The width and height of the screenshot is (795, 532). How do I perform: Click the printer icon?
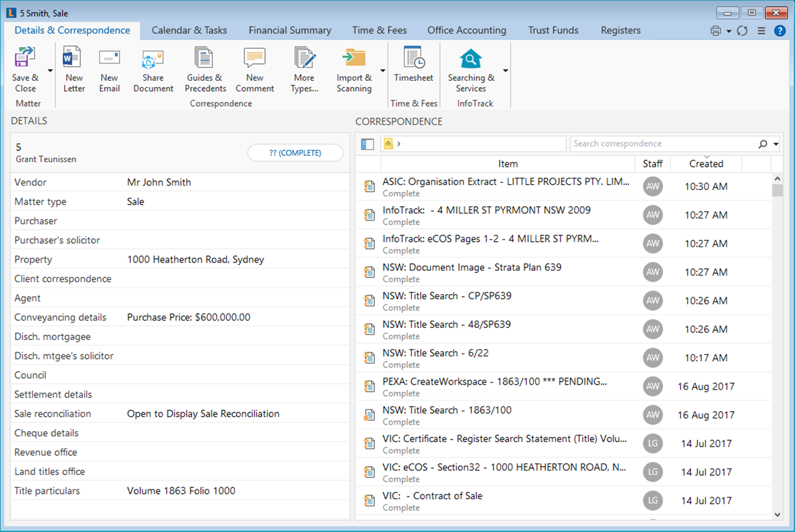(715, 31)
